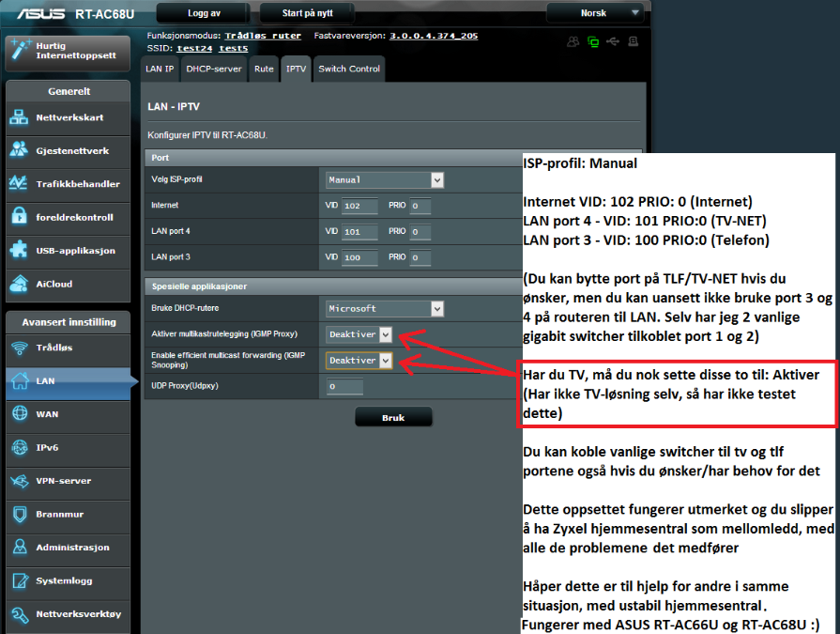The width and height of the screenshot is (840, 634).
Task: Click the Start på nytt button
Action: [x=307, y=13]
